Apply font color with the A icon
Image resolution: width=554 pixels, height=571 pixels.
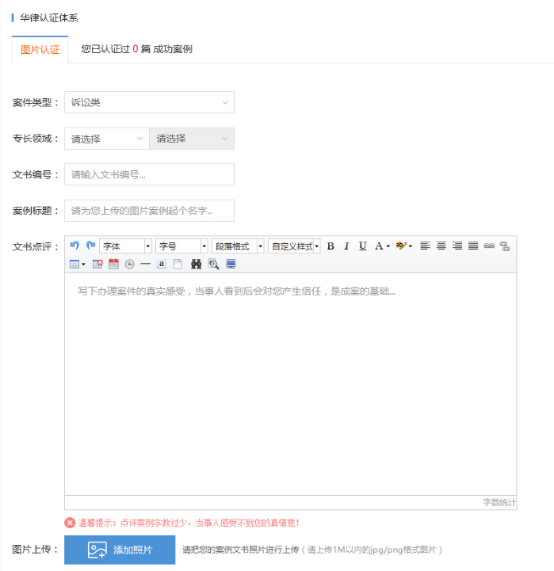click(x=379, y=246)
